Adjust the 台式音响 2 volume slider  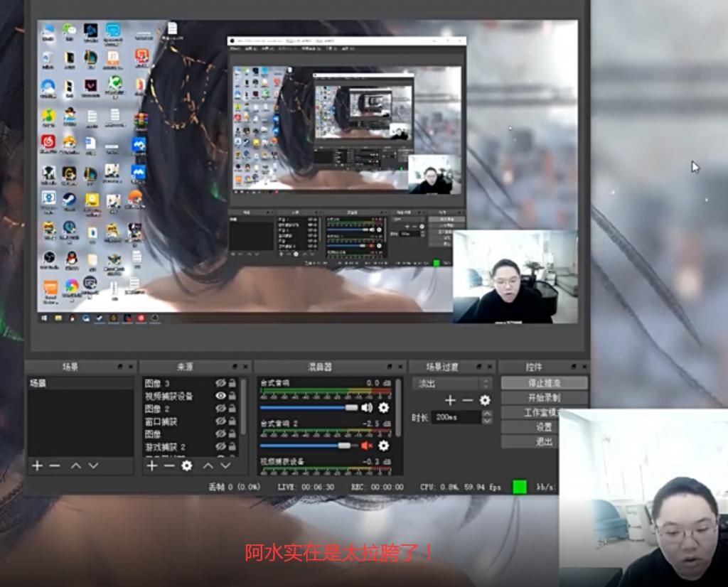(x=344, y=446)
